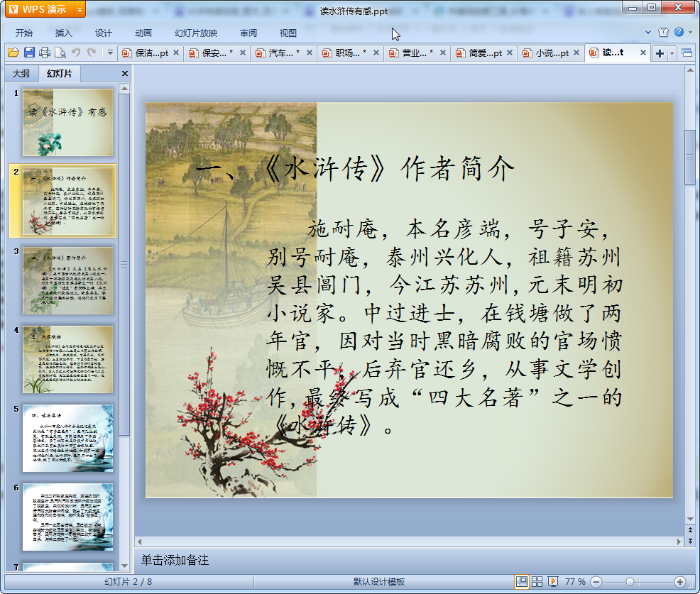Image resolution: width=700 pixels, height=594 pixels.
Task: Click the Open file folder icon
Action: (x=13, y=53)
